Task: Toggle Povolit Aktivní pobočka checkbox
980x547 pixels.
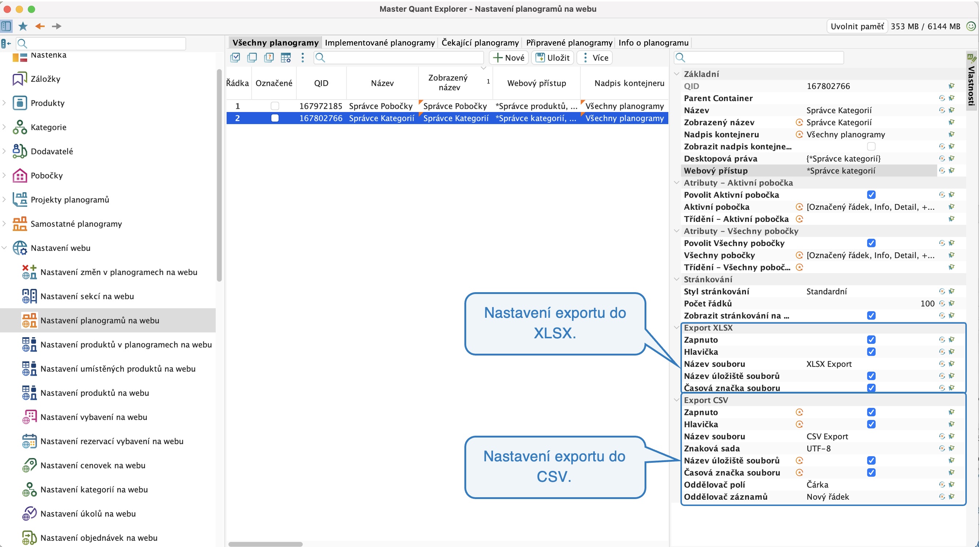Action: tap(871, 195)
